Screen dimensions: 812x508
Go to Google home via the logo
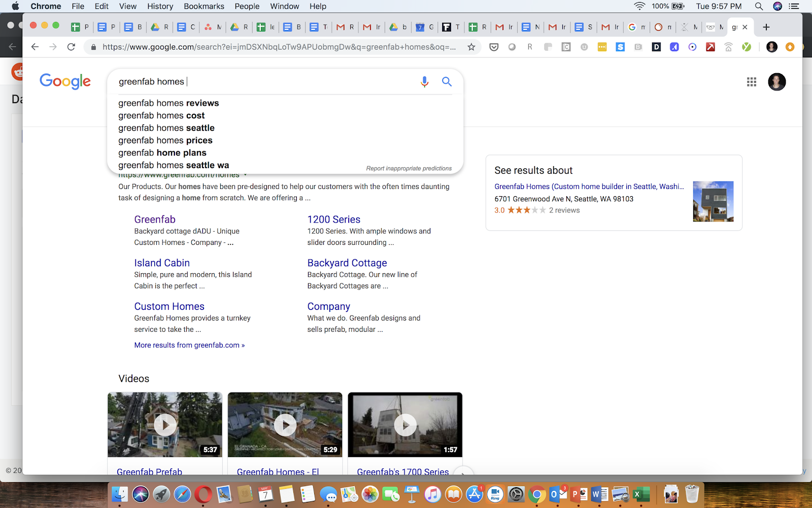tap(65, 81)
